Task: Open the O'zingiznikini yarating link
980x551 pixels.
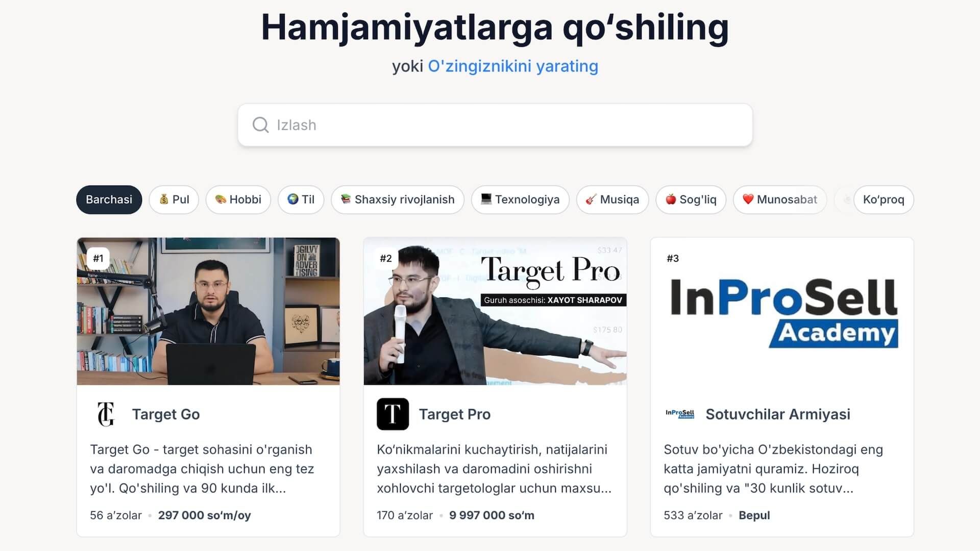Action: (x=513, y=66)
